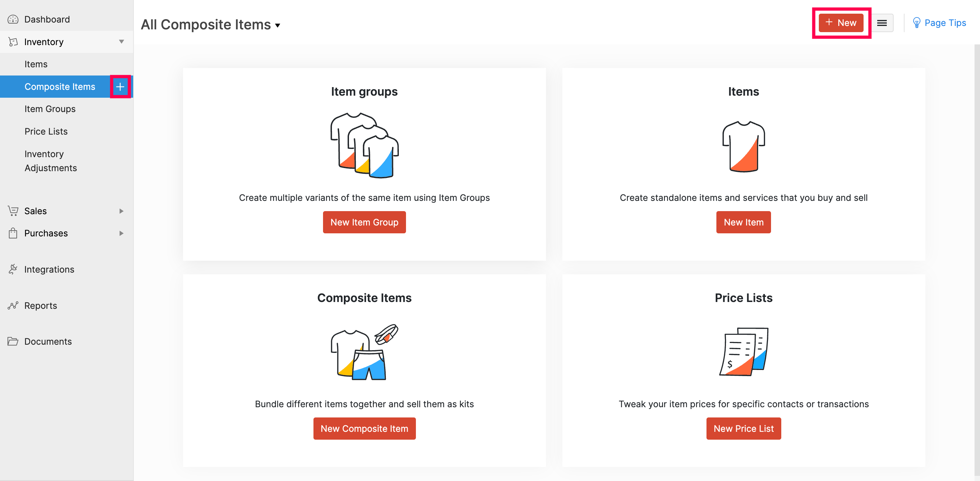Select Price Lists in the sidebar

46,131
